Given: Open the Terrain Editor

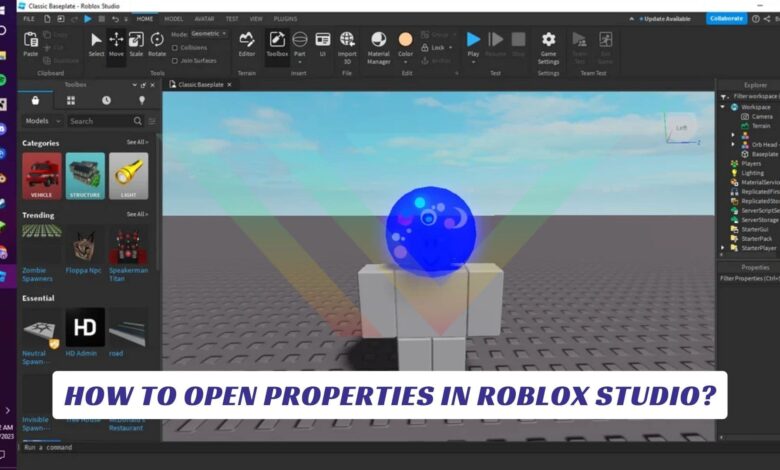Looking at the screenshot, I should pos(247,44).
